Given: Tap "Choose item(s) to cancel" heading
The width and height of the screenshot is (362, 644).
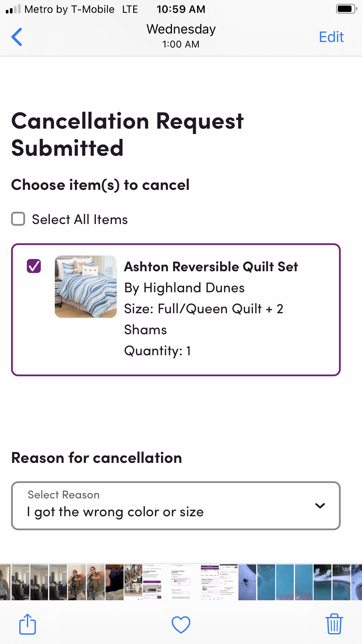Looking at the screenshot, I should point(100,184).
